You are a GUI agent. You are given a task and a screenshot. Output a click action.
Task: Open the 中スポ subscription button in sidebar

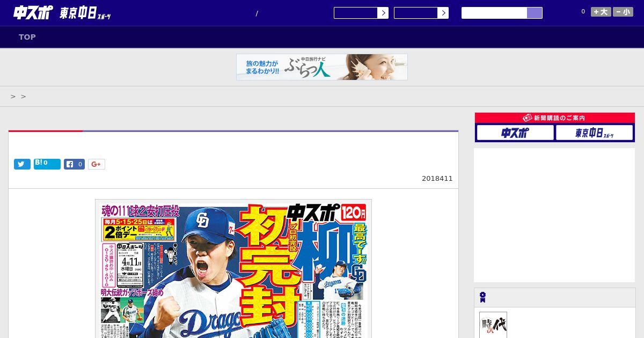[515, 133]
